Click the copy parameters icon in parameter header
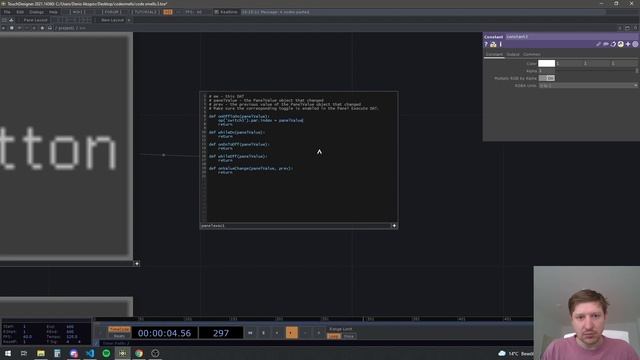Viewport: 640px width, 360px height. pos(613,44)
